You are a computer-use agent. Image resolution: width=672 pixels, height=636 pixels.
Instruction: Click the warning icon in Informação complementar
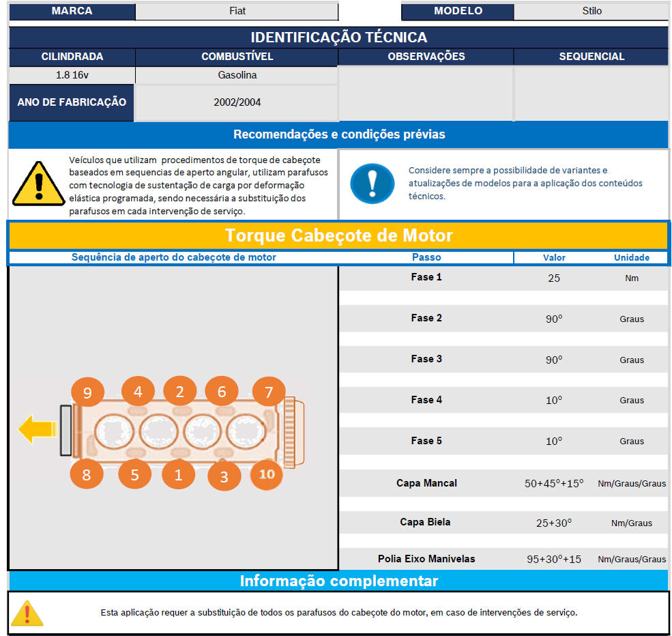tap(27, 613)
